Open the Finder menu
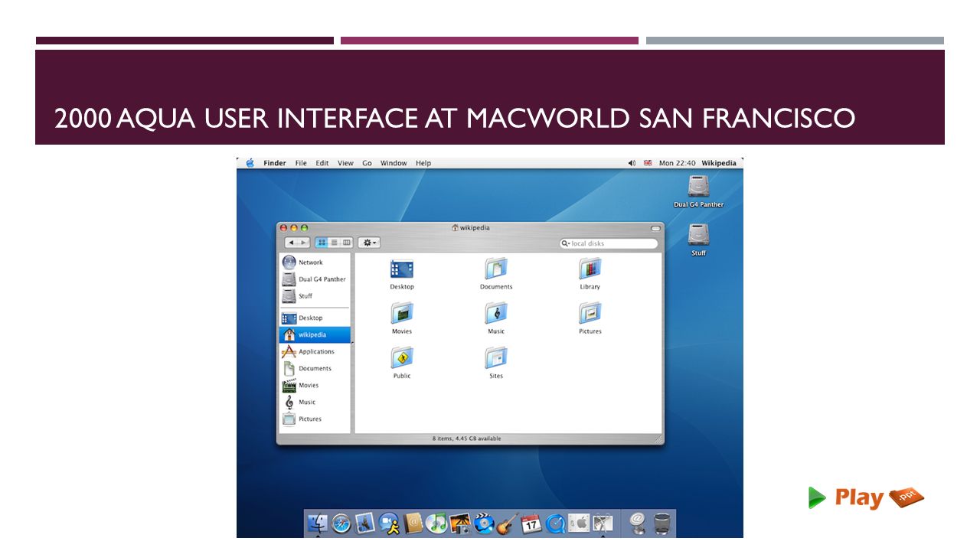 click(275, 163)
